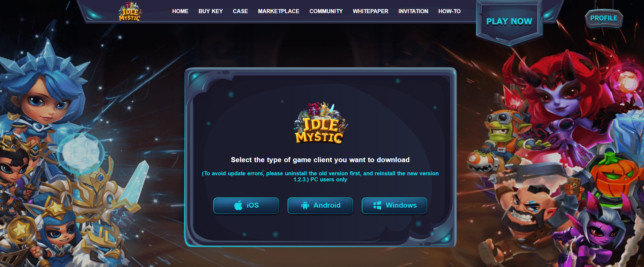Open the Home menu item
Viewport: 644px width, 267px height.
[180, 11]
